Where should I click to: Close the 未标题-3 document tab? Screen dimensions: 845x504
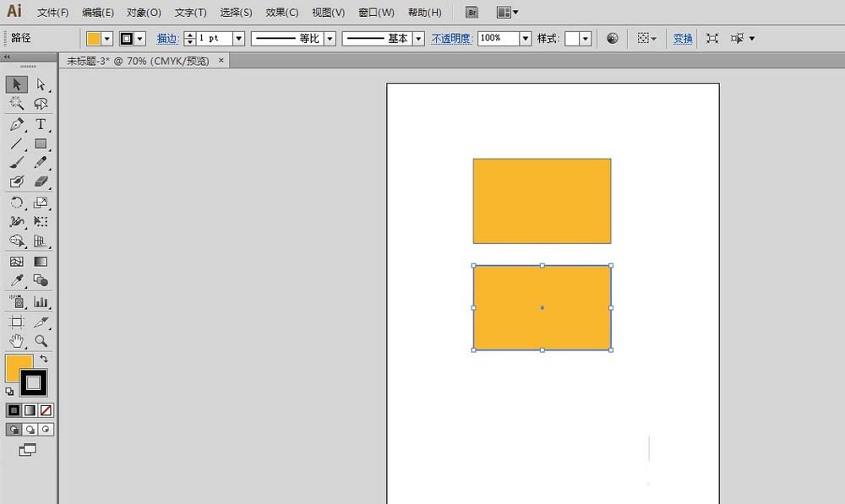(x=221, y=61)
